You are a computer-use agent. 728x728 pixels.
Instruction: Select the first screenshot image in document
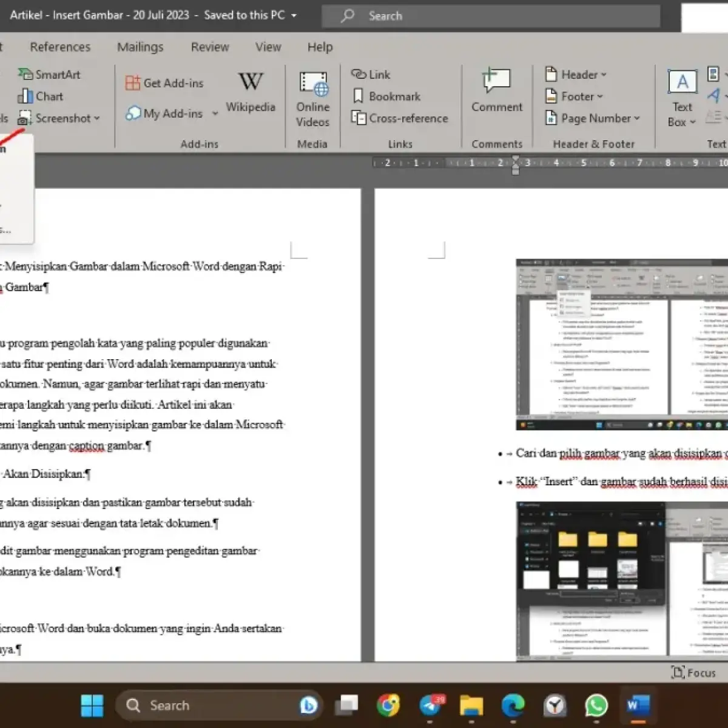[622, 345]
